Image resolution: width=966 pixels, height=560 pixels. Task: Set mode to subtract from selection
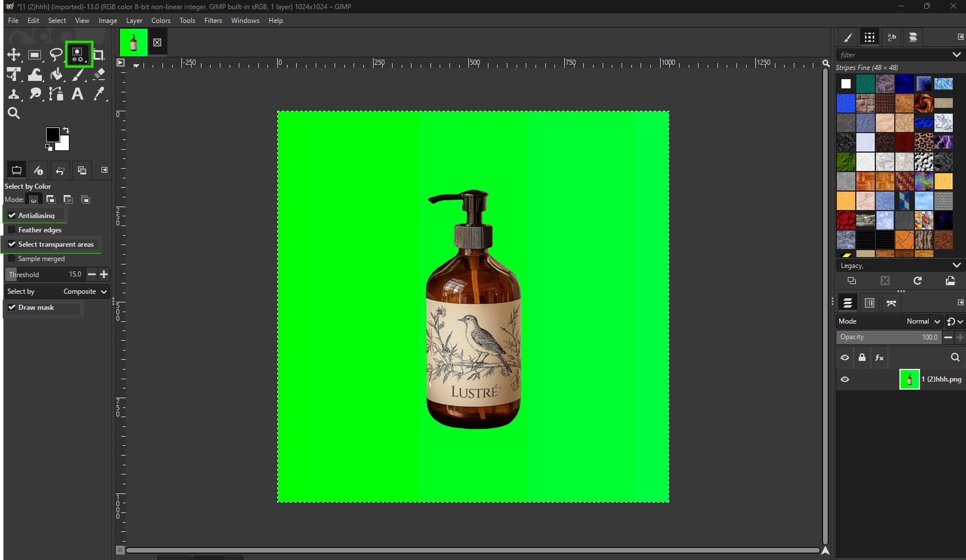click(68, 200)
